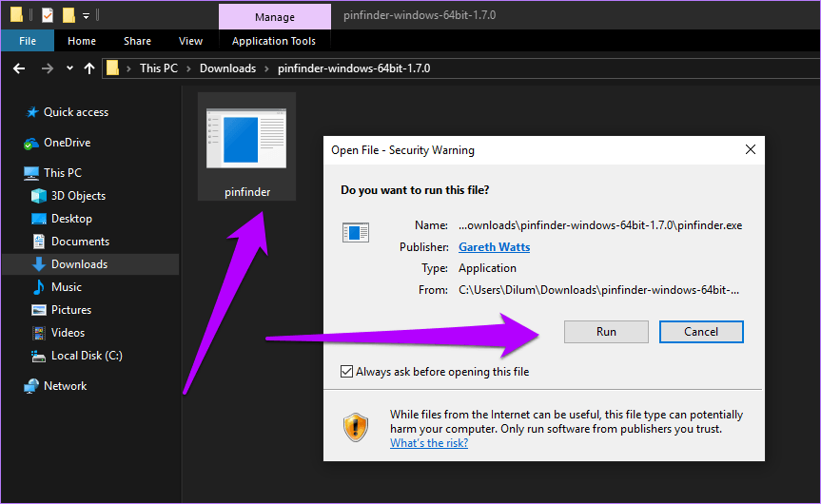Viewport: 821px width, 504px height.
Task: Click the Local Disk (C:) drive icon
Action: (x=39, y=356)
